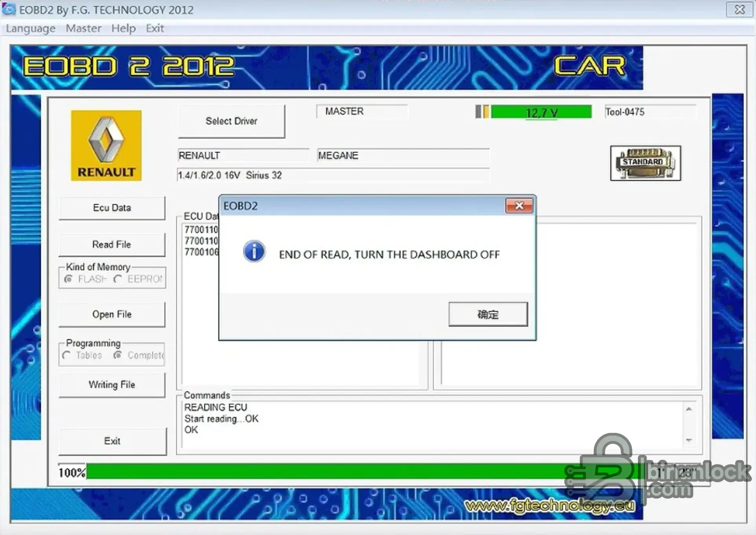Choose the Tables programming option

[x=67, y=355]
